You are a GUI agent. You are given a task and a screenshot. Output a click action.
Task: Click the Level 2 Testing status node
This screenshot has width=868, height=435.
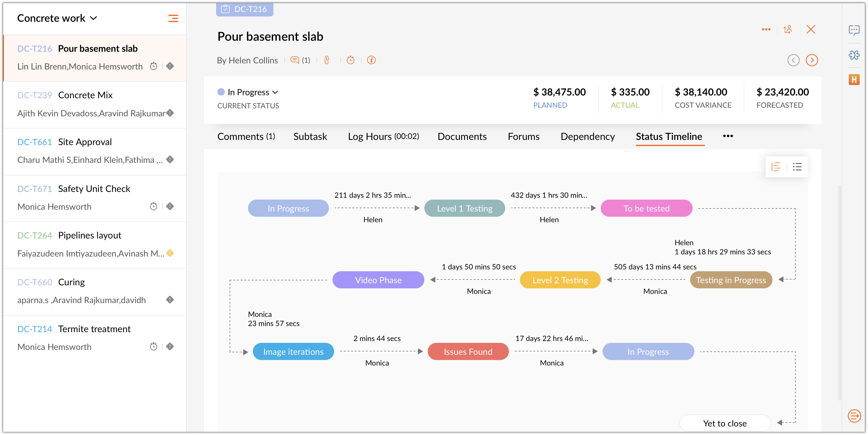coord(560,280)
